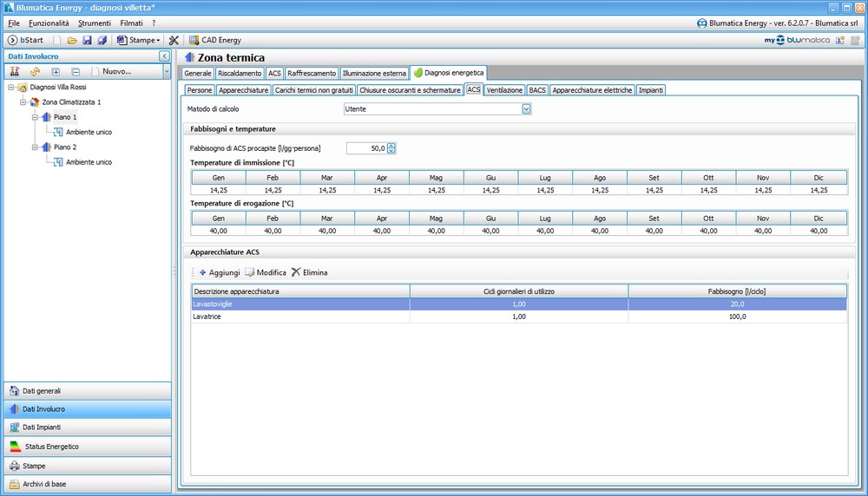Click the new document icon

pos(57,41)
